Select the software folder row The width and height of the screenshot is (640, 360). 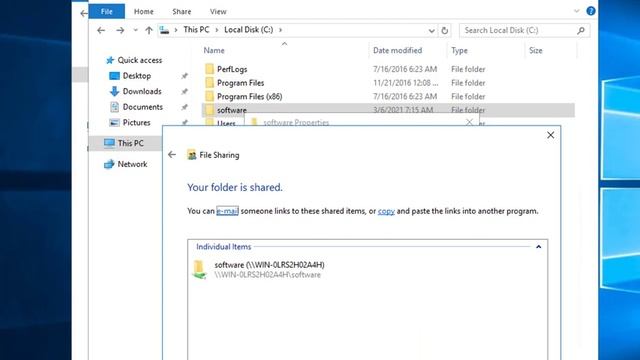388,110
